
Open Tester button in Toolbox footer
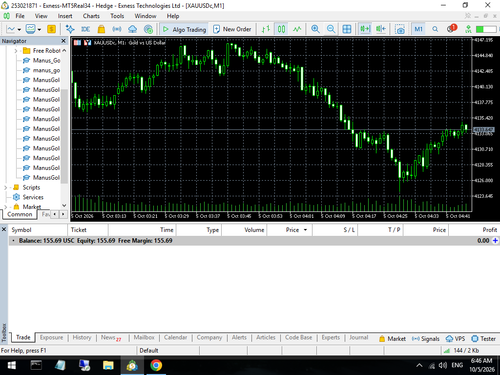click(x=483, y=339)
